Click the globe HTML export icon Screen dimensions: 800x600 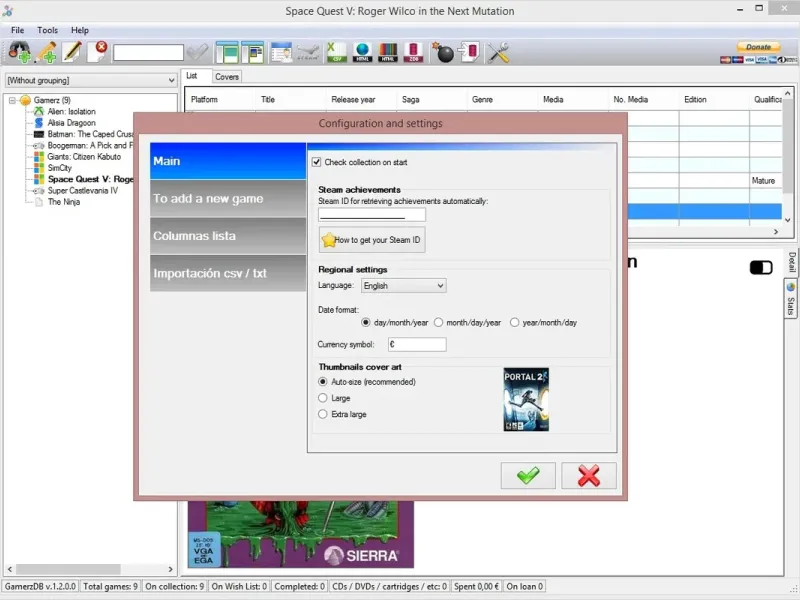coord(362,52)
